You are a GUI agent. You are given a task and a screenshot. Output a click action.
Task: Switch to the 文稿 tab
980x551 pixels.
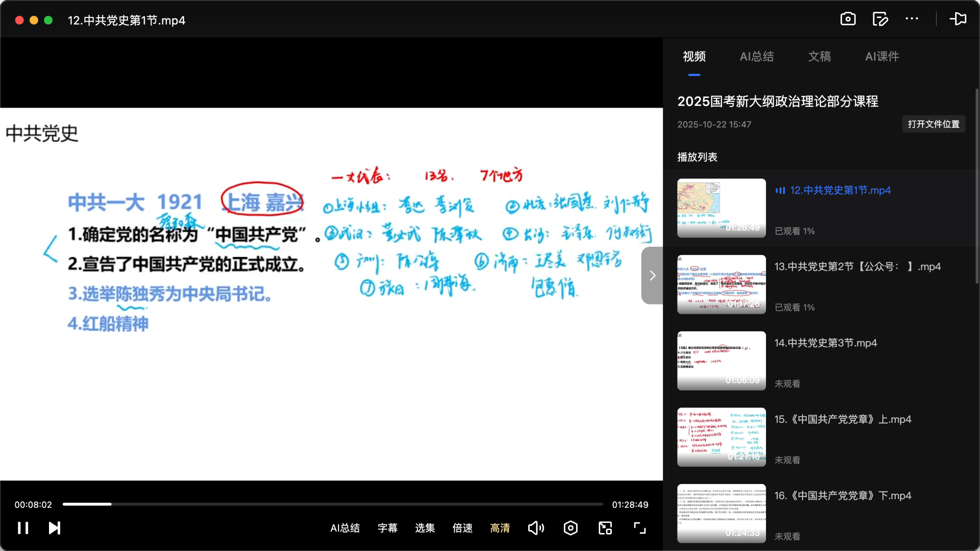coord(819,57)
